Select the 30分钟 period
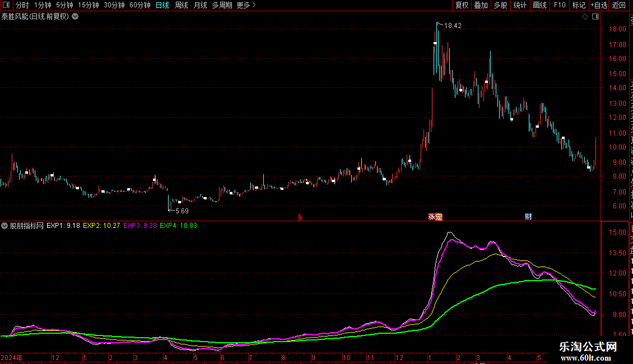 (114, 5)
